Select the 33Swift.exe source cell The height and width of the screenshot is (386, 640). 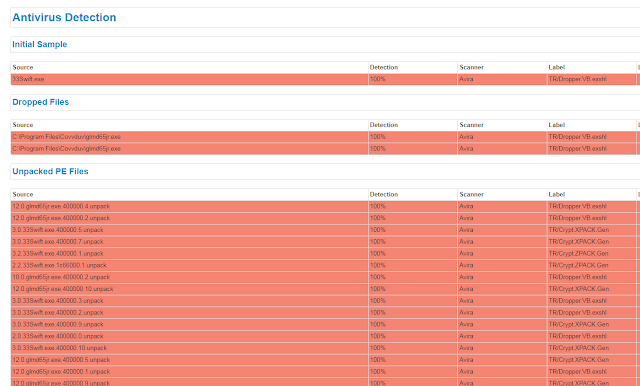pyautogui.click(x=189, y=79)
